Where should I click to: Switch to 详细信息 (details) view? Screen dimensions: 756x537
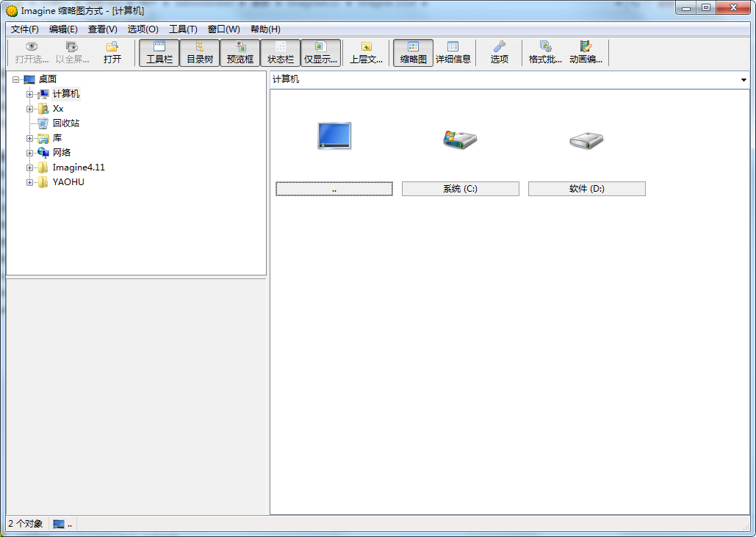(x=453, y=52)
